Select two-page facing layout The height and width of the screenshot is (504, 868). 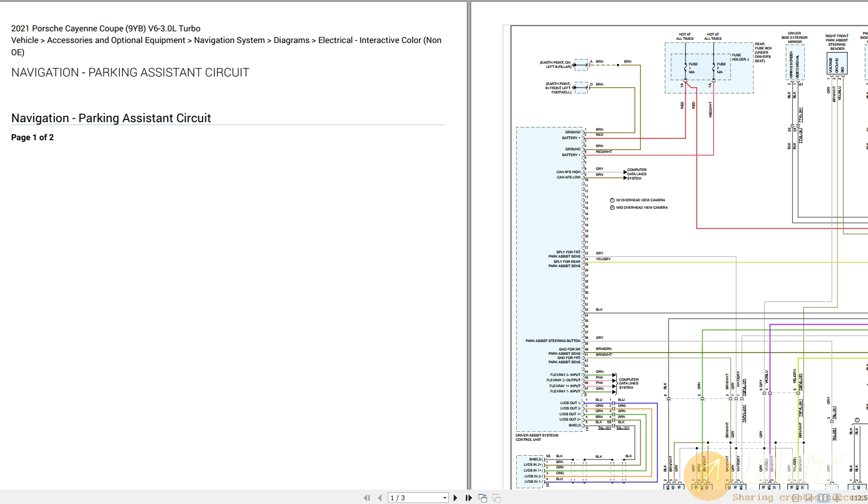(x=823, y=498)
